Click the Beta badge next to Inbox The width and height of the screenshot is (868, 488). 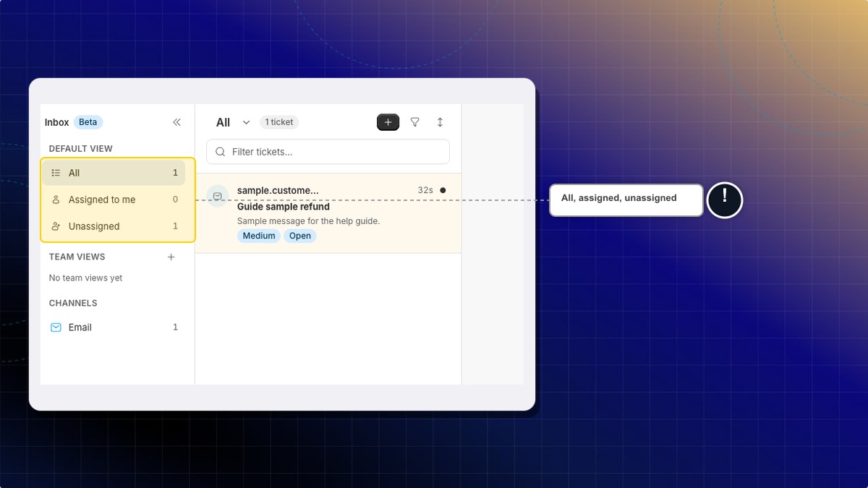pyautogui.click(x=88, y=122)
